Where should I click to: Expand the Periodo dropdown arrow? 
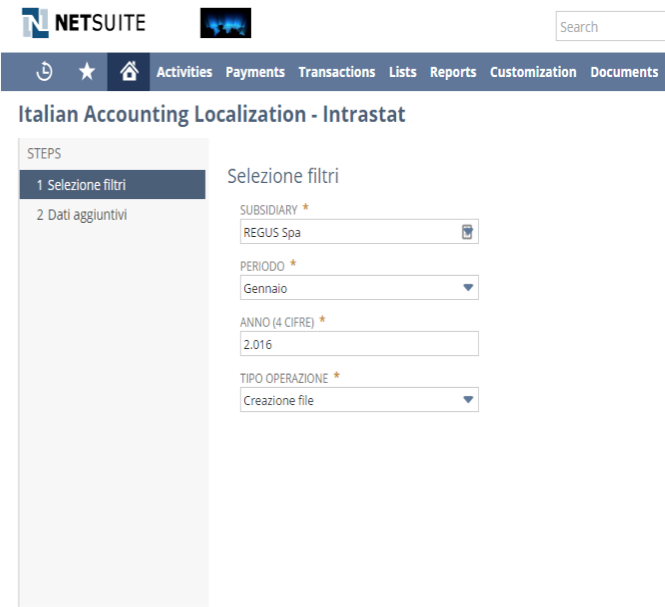pos(468,288)
